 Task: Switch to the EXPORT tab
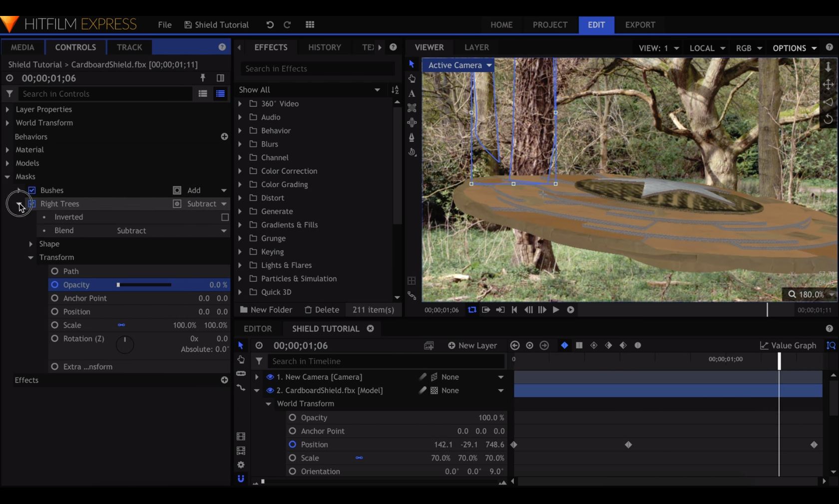click(640, 25)
